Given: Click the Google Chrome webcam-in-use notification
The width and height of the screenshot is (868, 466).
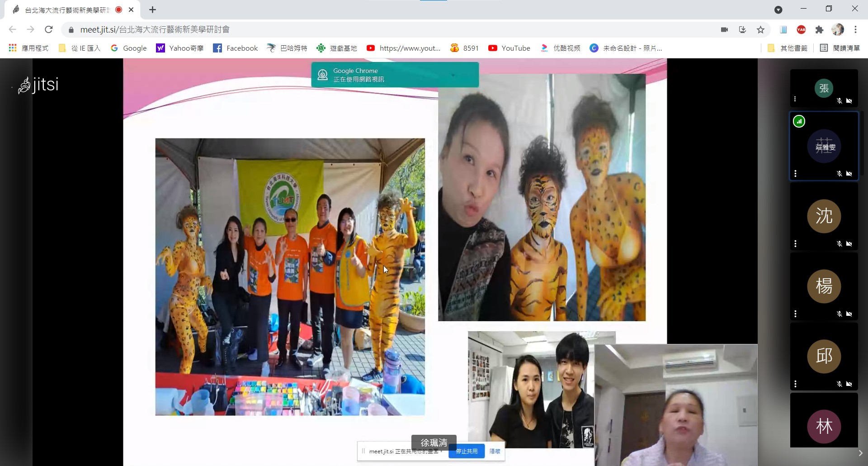Looking at the screenshot, I should pyautogui.click(x=395, y=75).
